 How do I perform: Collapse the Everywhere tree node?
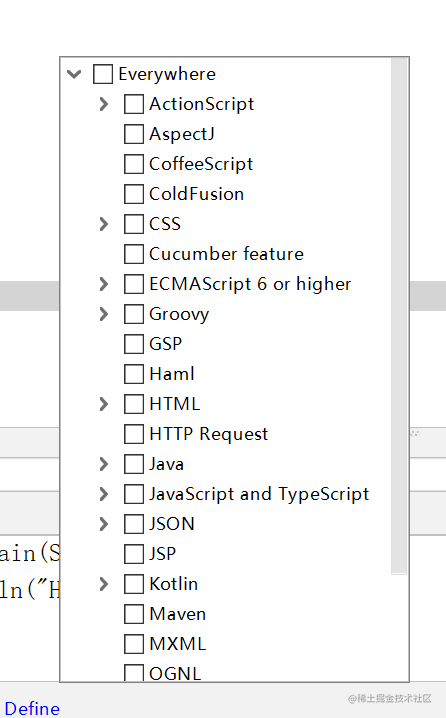74,74
